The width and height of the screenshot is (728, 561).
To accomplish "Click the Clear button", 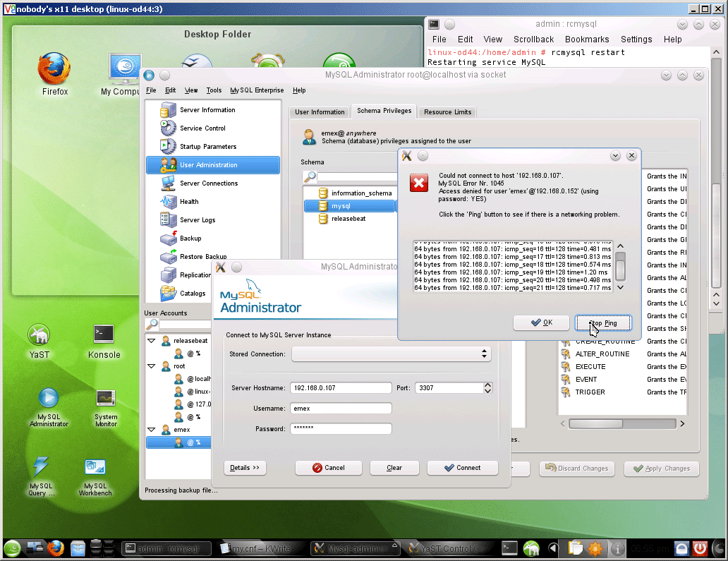I will [x=394, y=468].
